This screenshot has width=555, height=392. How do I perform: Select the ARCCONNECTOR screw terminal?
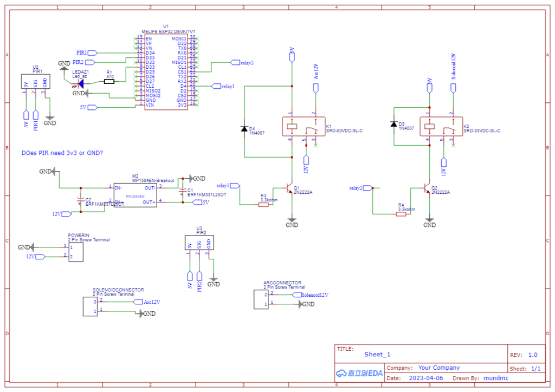pyautogui.click(x=261, y=299)
